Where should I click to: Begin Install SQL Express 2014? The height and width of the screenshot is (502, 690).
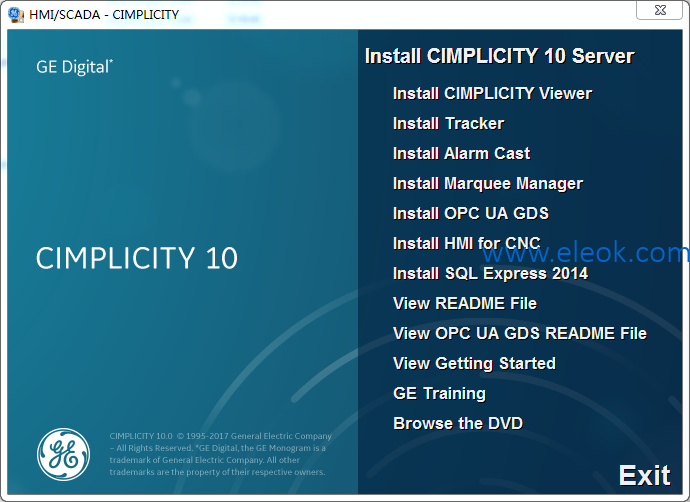coord(490,273)
